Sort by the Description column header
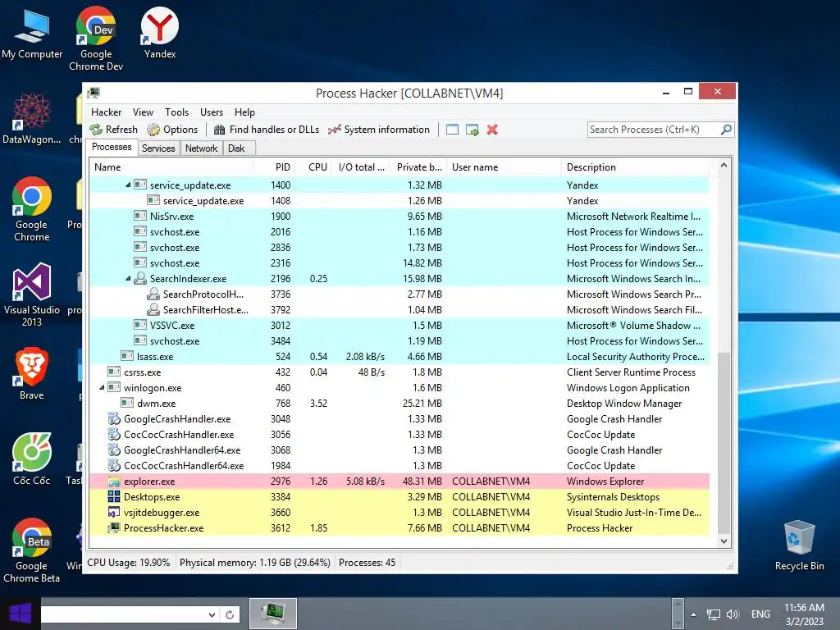The image size is (840, 630). (636, 167)
